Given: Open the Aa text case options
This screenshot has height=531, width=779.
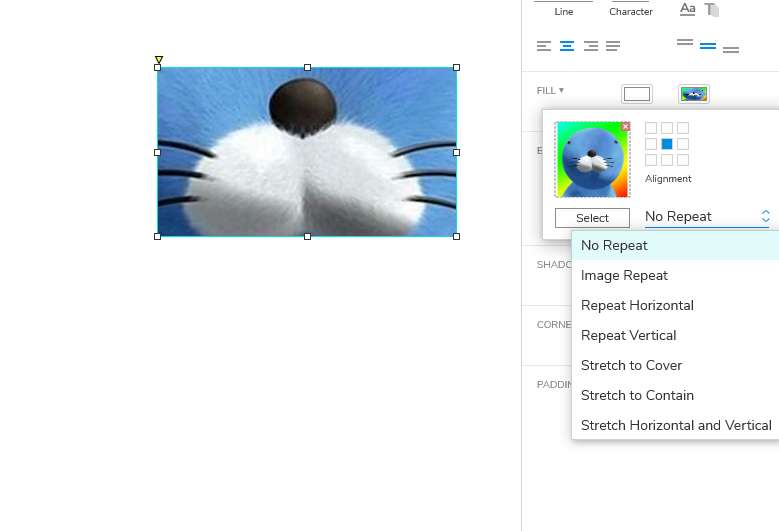Looking at the screenshot, I should point(688,9).
